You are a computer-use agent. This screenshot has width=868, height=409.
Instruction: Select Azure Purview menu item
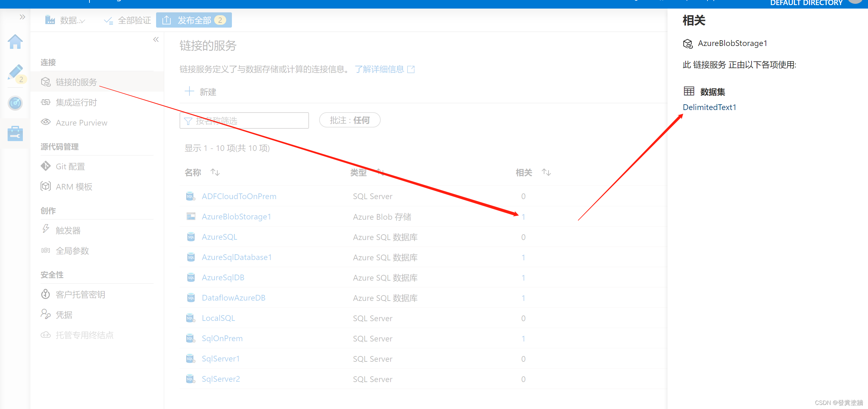pos(81,123)
